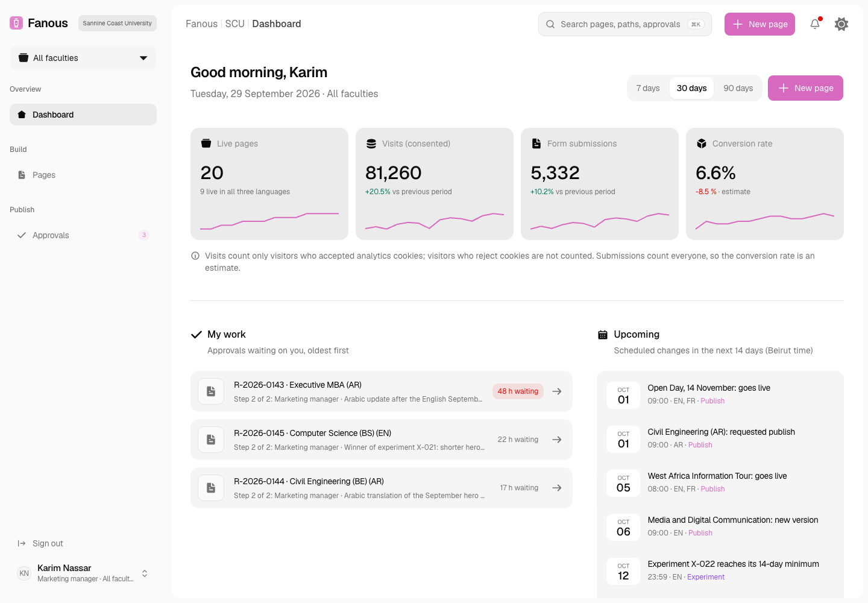Click the SCU breadcrumb link

pyautogui.click(x=235, y=24)
